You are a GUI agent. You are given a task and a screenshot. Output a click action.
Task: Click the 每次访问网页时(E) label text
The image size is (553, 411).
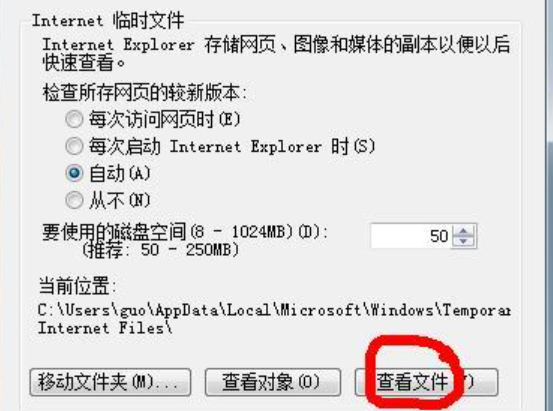point(165,119)
